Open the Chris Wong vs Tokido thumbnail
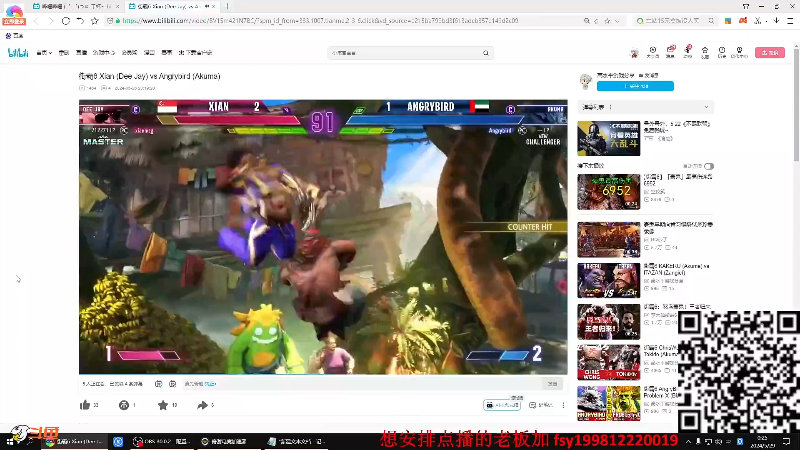The height and width of the screenshot is (450, 800). (x=608, y=362)
